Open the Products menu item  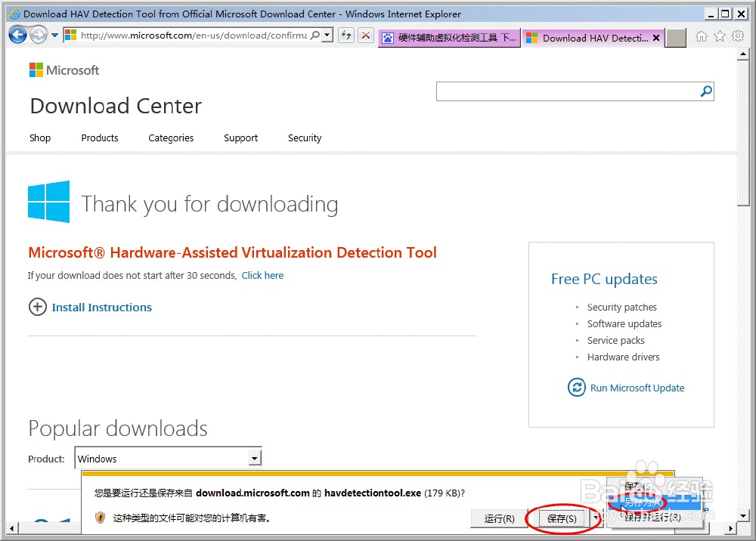click(100, 138)
